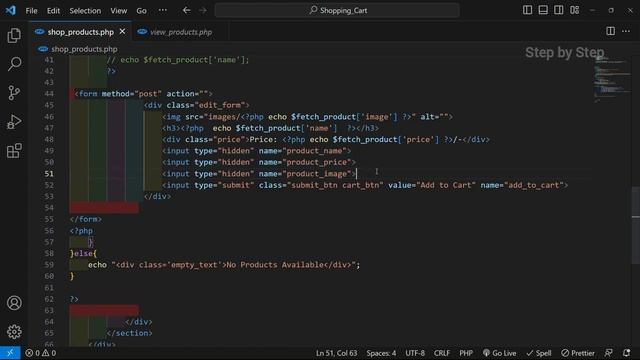The width and height of the screenshot is (640, 360).
Task: Open the View menu
Action: (x=118, y=11)
